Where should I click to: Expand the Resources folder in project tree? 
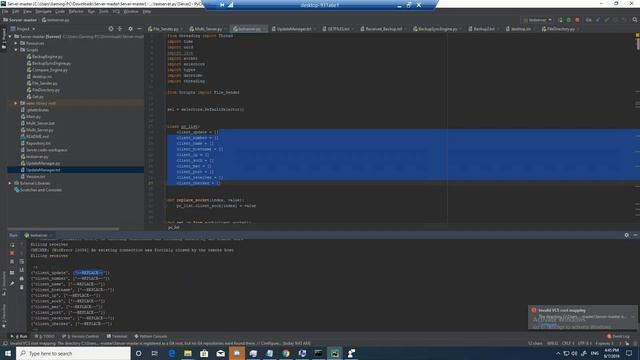click(x=16, y=43)
